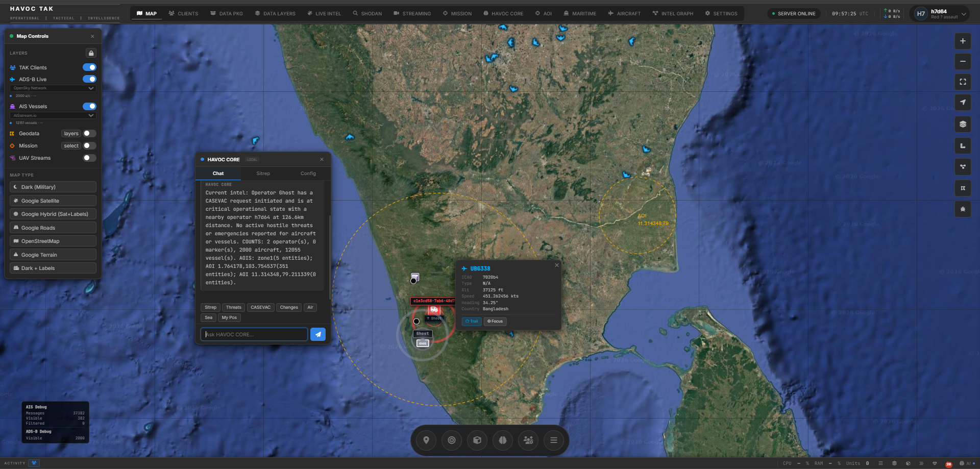Close the UBG338 aircraft info popup

557,265
